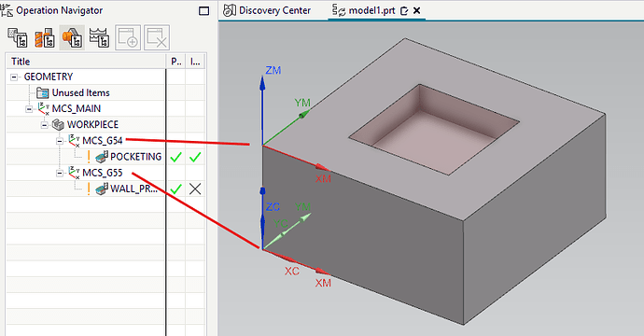This screenshot has width=644, height=336.
Task: Collapse the MCS_MAIN tree node
Action: coord(29,109)
